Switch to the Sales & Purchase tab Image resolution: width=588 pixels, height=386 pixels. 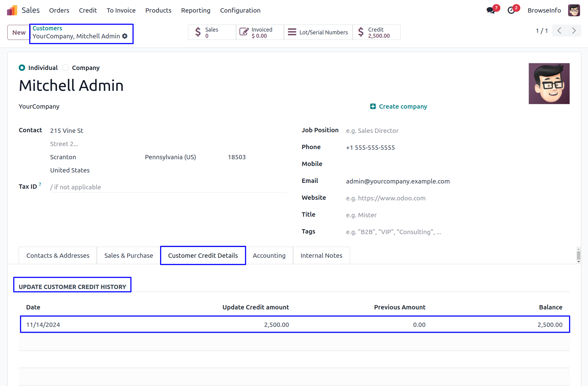(128, 256)
